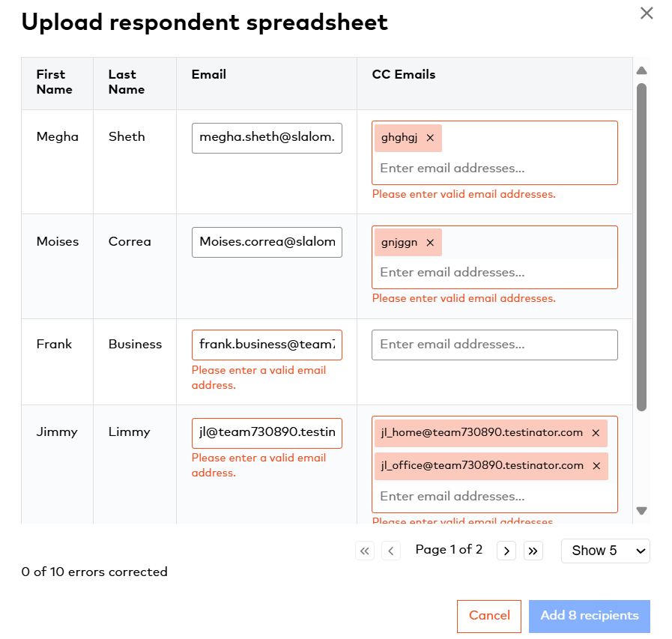Screen dimensions: 672x639
Task: Open the Show 5 rows dropdown
Action: pos(605,551)
